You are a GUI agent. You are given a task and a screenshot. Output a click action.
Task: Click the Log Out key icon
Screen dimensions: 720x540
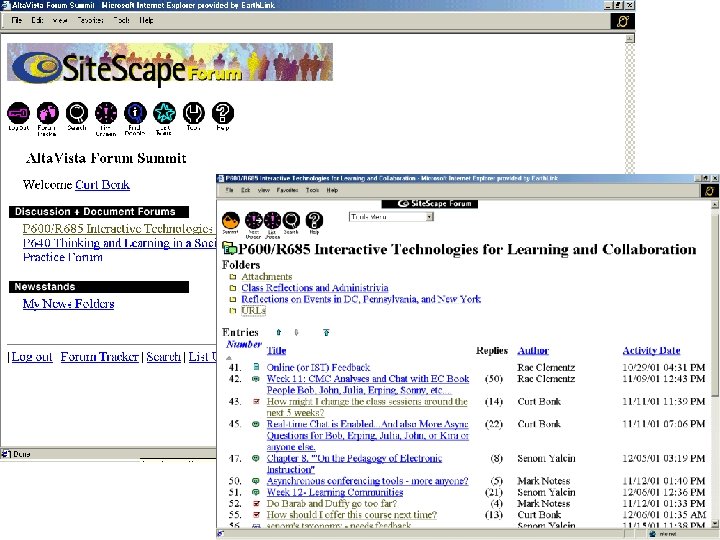tap(19, 113)
